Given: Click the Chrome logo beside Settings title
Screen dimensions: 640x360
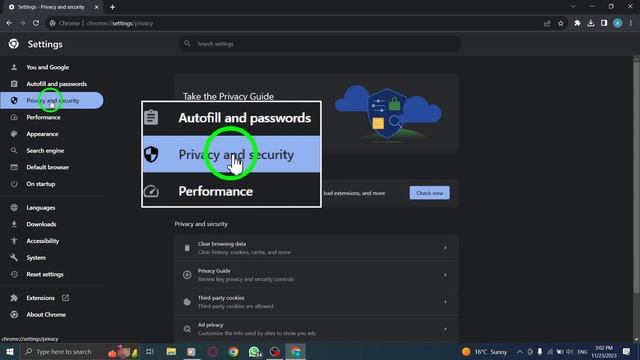Looking at the screenshot, I should click(x=13, y=44).
